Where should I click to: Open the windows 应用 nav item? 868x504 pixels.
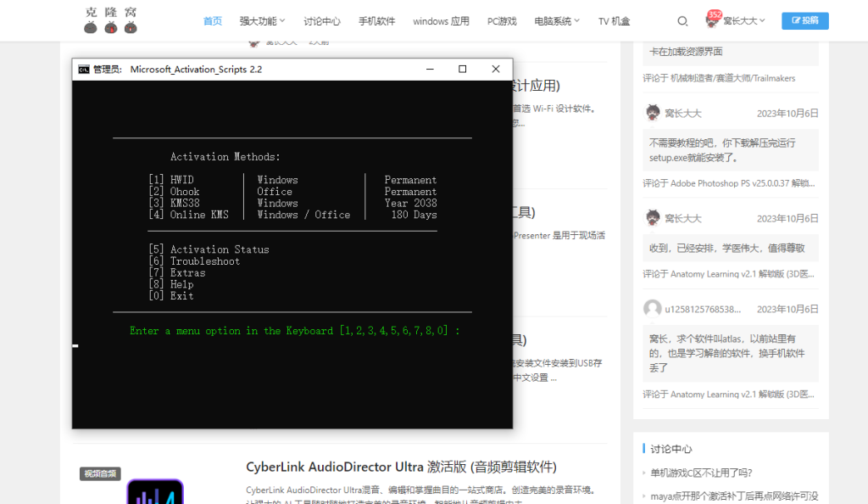coord(441,21)
